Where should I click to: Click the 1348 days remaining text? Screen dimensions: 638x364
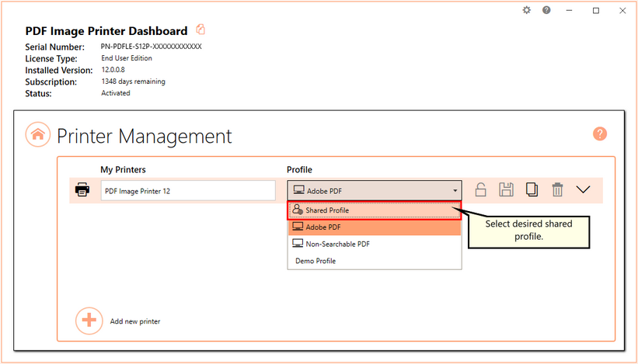[x=133, y=81]
